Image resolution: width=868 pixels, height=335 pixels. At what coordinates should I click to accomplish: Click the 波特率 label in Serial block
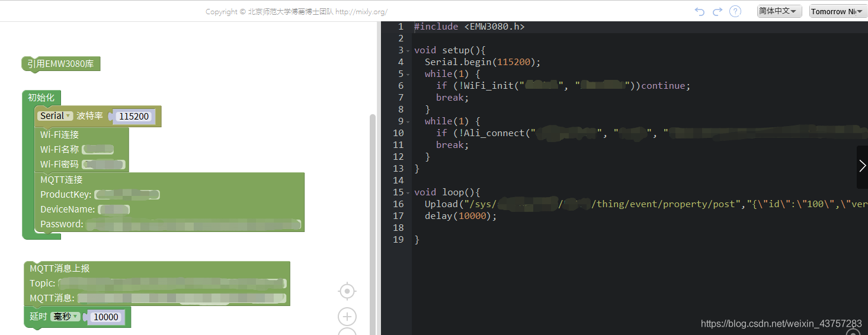[x=89, y=116]
